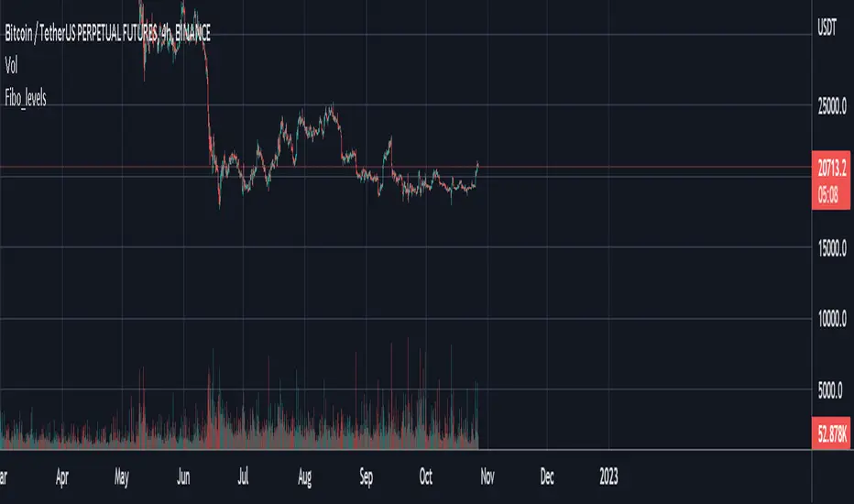The width and height of the screenshot is (854, 504).
Task: Click the Oct label on time axis
Action: [x=426, y=477]
